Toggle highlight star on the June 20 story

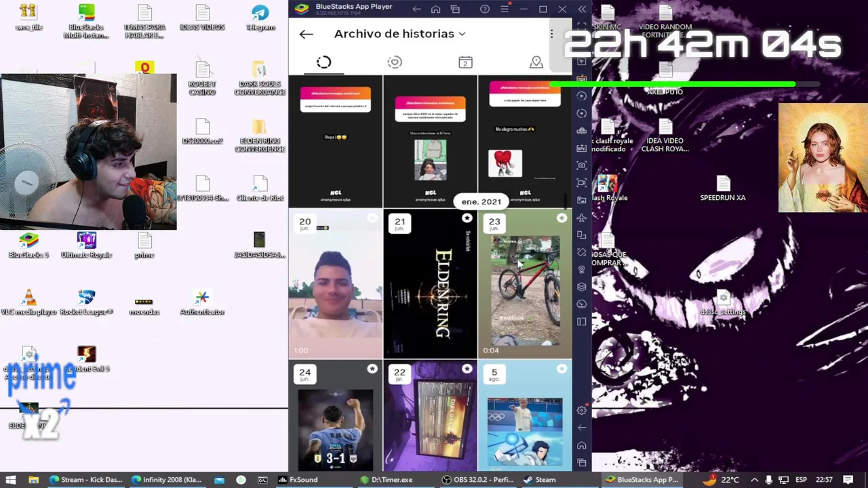372,218
